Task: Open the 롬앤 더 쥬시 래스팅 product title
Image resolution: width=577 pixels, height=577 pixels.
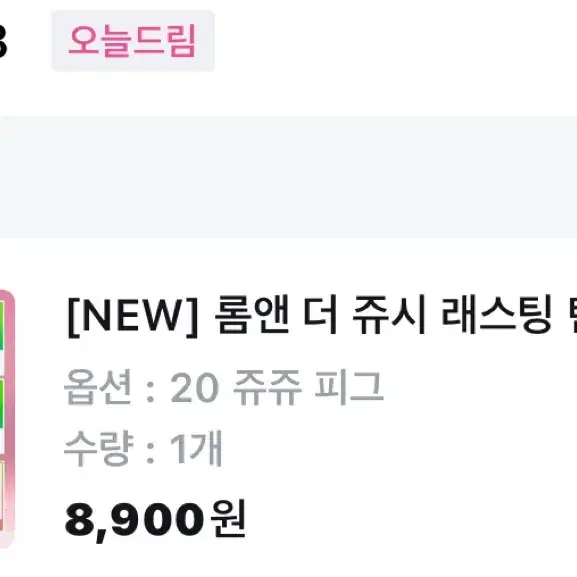Action: coord(322,315)
